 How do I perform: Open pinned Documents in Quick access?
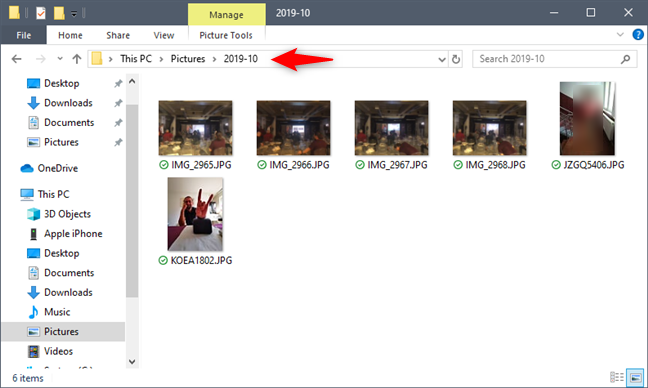pyautogui.click(x=69, y=123)
